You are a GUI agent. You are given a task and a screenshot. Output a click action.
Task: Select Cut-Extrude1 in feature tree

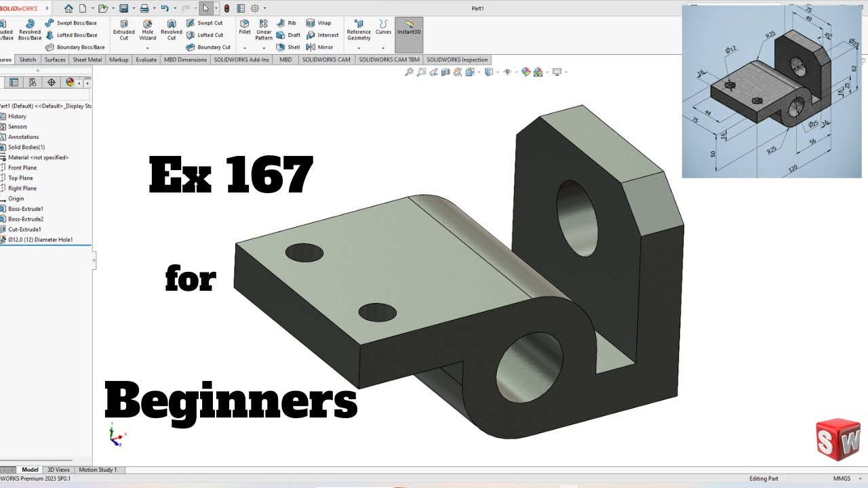point(24,229)
